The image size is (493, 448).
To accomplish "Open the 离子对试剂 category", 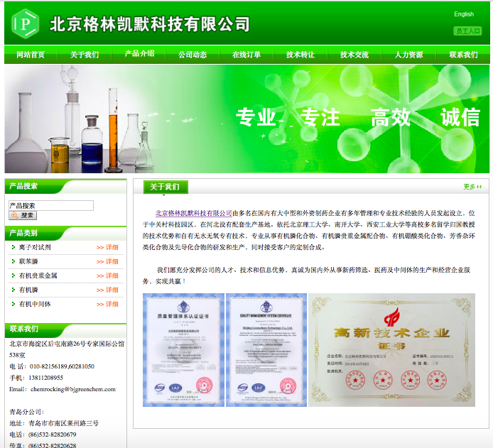I will pos(35,247).
